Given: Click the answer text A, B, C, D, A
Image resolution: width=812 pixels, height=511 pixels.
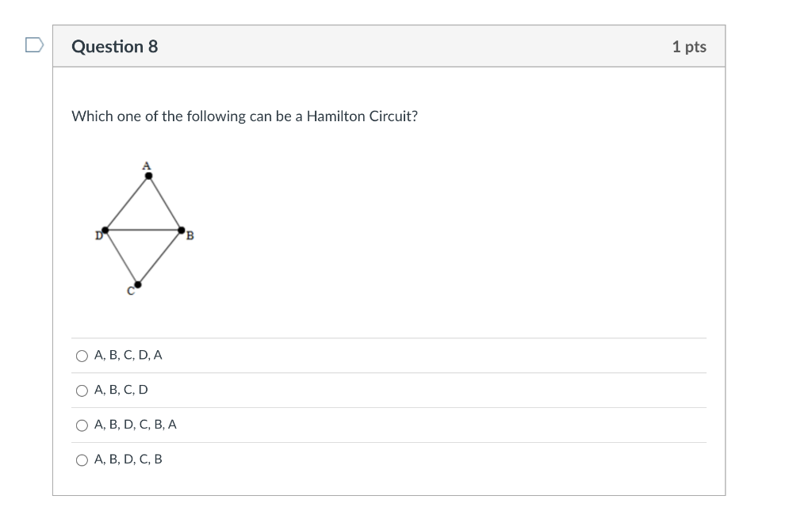Looking at the screenshot, I should click(x=128, y=356).
